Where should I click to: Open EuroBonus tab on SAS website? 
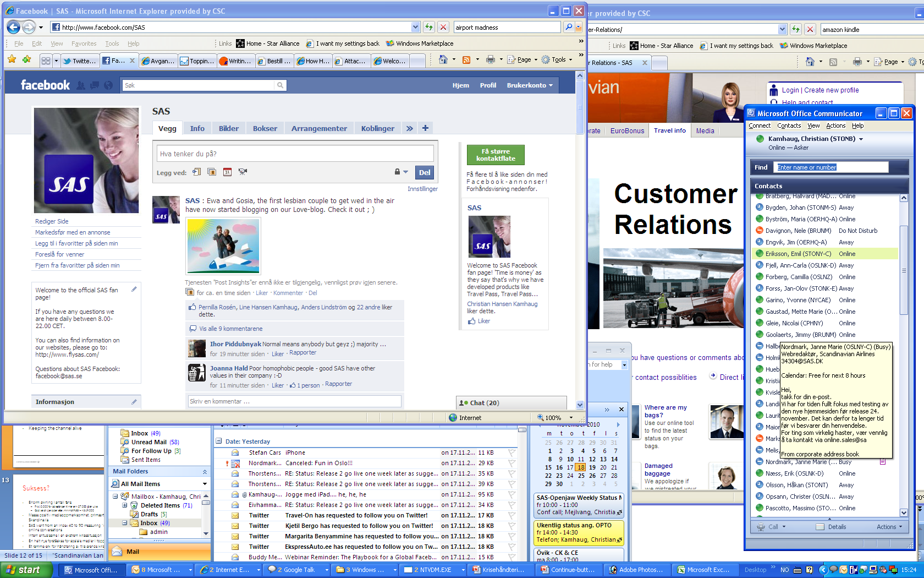(627, 130)
